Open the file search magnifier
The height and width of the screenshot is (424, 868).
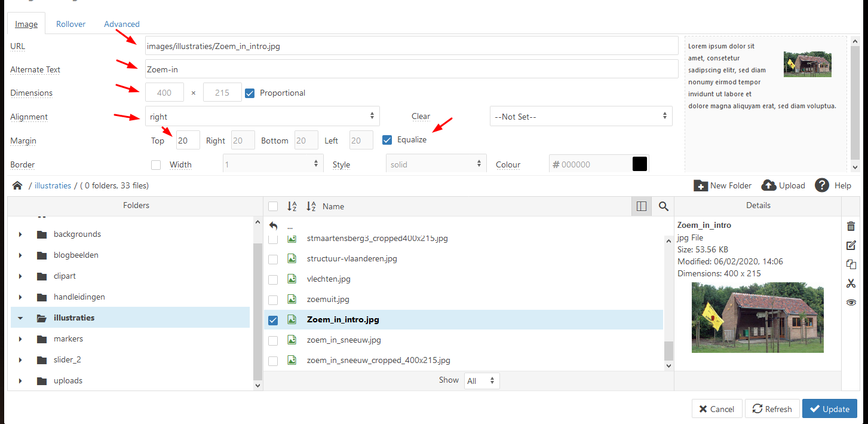[663, 206]
